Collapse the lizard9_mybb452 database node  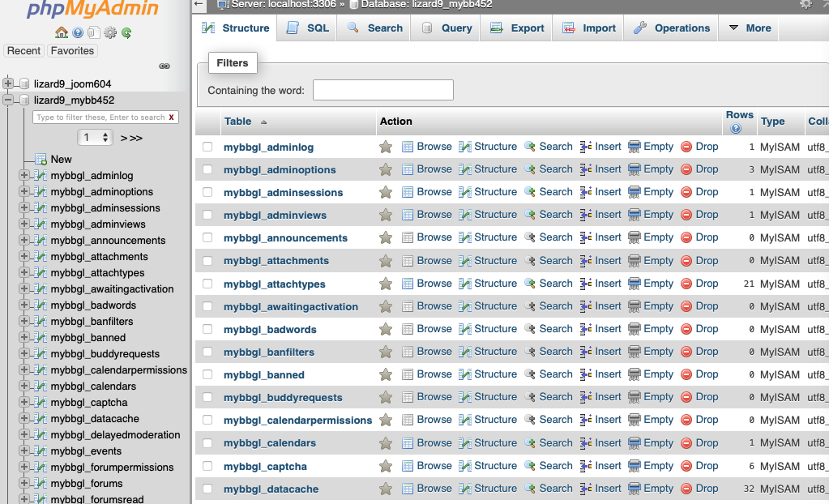click(x=8, y=100)
